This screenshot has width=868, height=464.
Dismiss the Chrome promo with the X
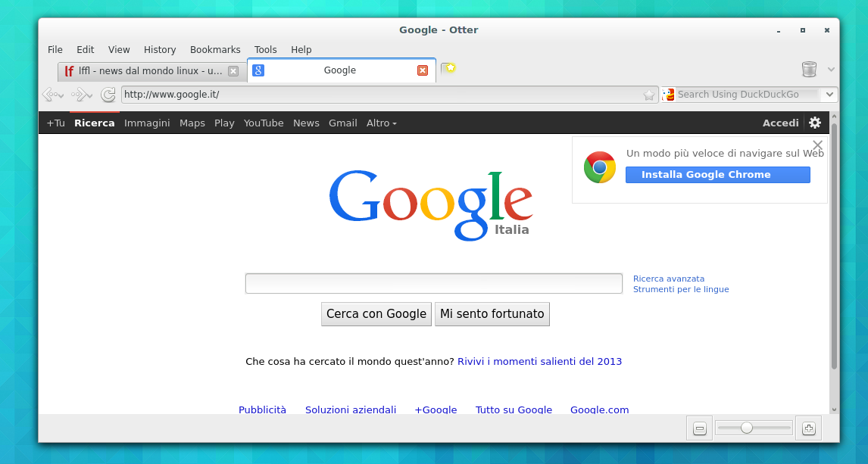[817, 145]
